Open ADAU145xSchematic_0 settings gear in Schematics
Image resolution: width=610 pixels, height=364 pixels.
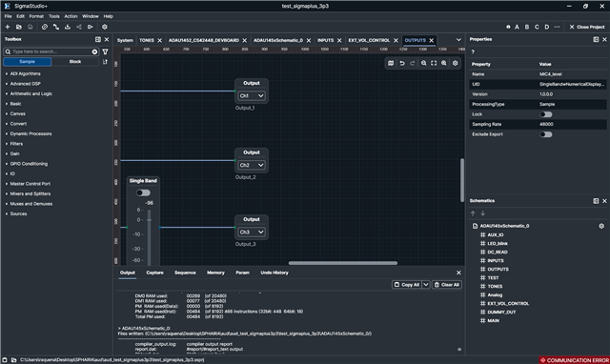pyautogui.click(x=601, y=226)
